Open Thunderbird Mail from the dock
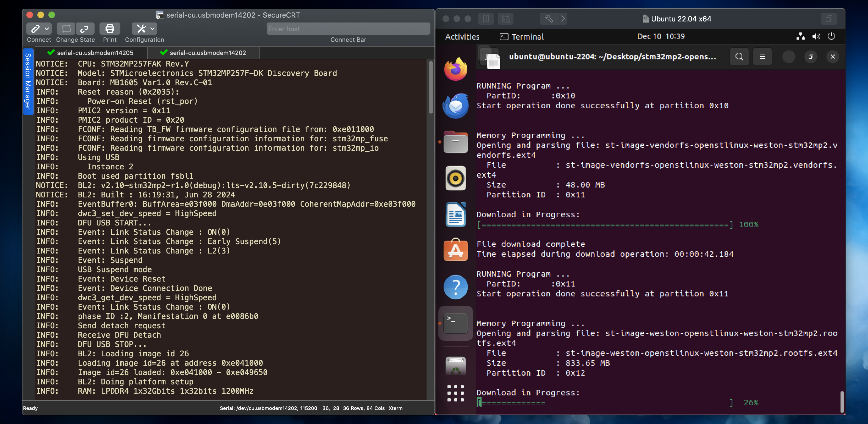868x424 pixels. [455, 106]
